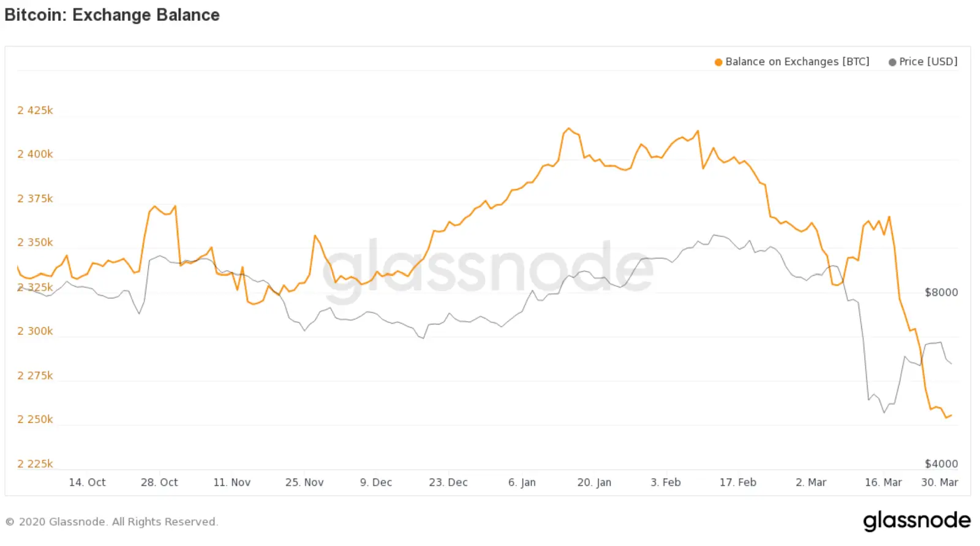Select the 30. Mar date label

[x=940, y=482]
